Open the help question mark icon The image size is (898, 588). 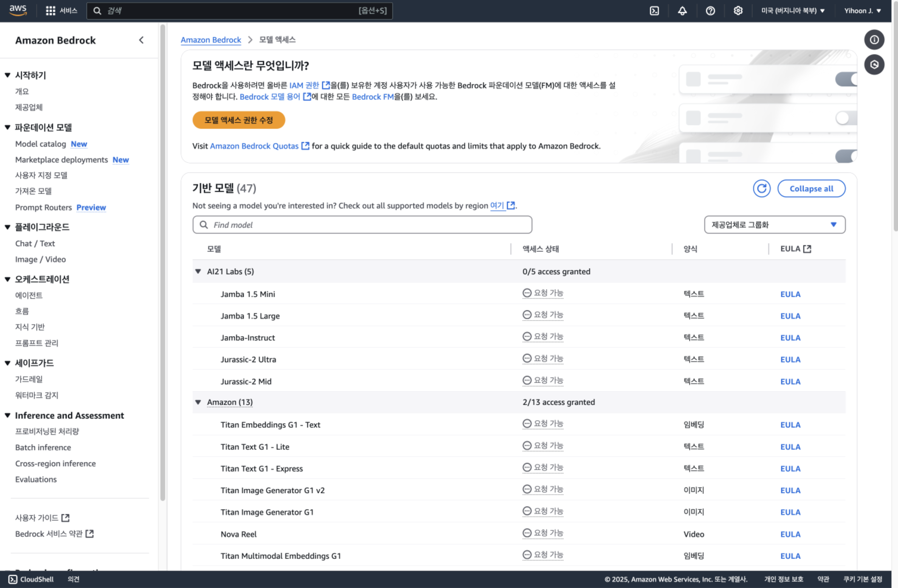coord(710,10)
